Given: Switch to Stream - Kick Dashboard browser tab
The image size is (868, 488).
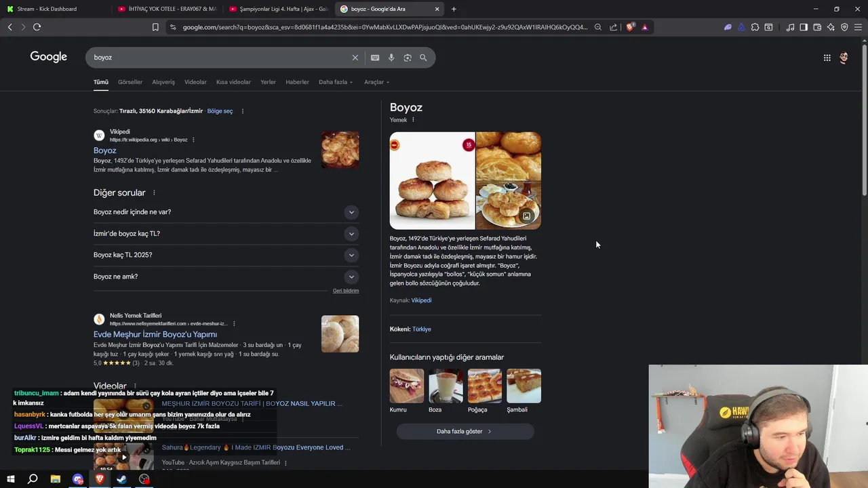Looking at the screenshot, I should click(x=54, y=9).
